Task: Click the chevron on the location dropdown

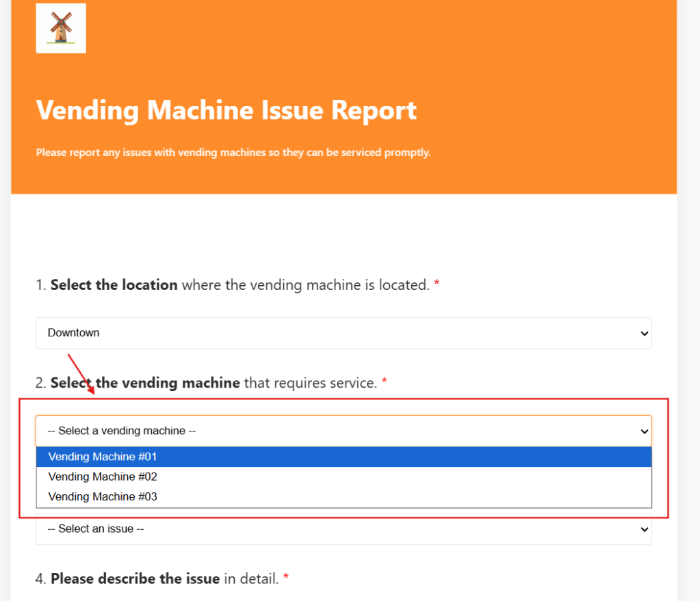Action: tap(643, 333)
